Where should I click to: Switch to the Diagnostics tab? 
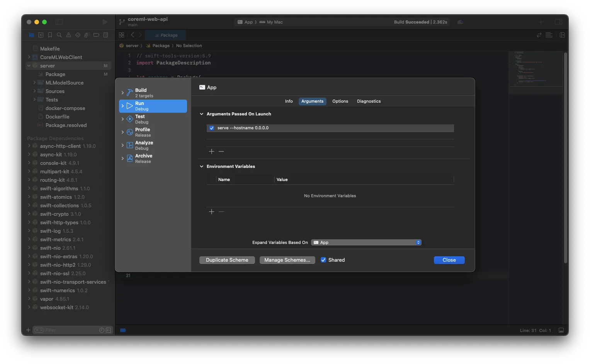368,101
